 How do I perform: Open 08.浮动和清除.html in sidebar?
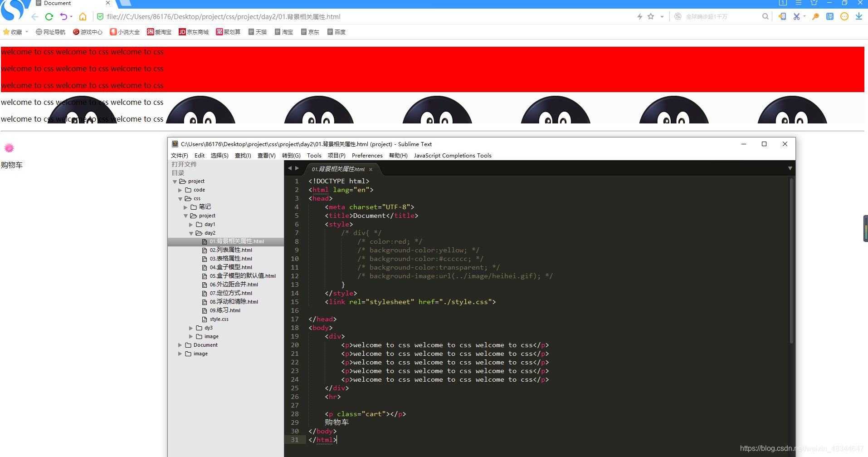click(x=234, y=302)
